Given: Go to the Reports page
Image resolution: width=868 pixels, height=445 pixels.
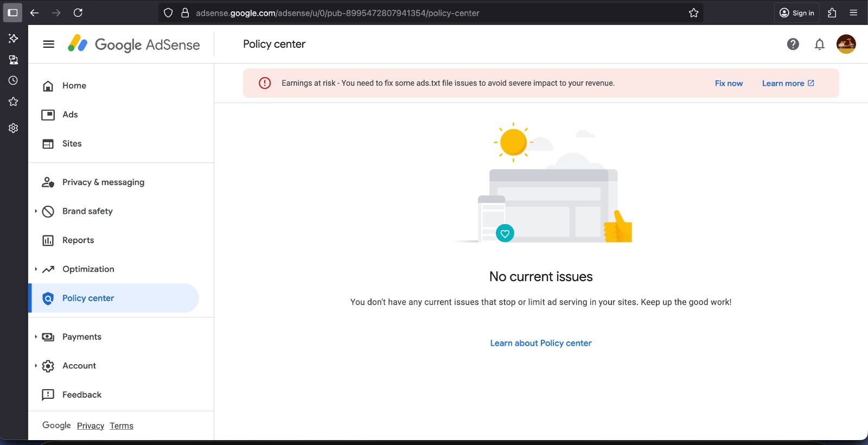Looking at the screenshot, I should pyautogui.click(x=78, y=240).
